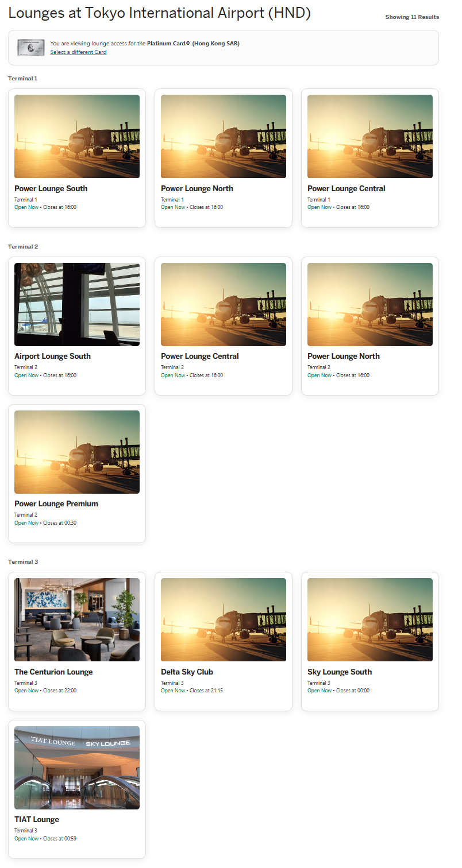The height and width of the screenshot is (868, 462).
Task: Open Sky Lounge South thumbnail photo
Action: [x=370, y=619]
